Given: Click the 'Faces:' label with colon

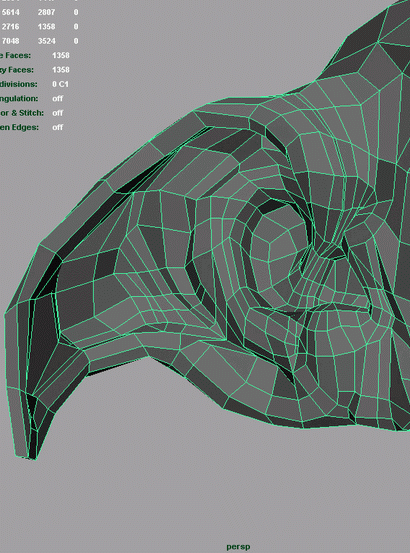Looking at the screenshot, I should [18, 55].
